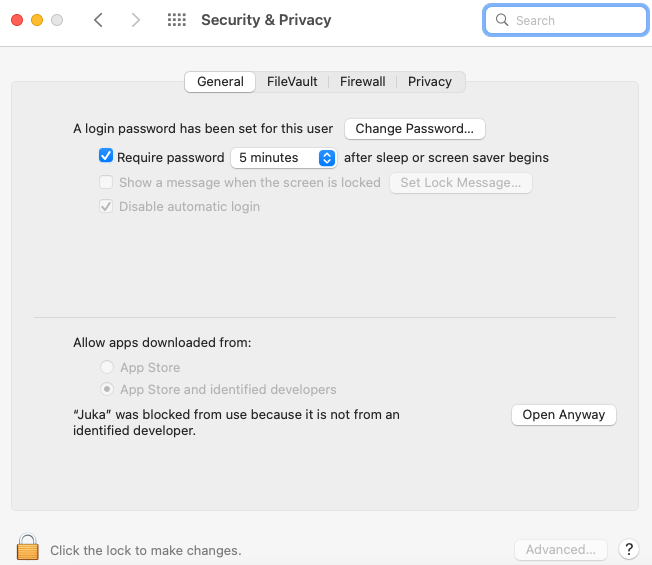Open the Privacy tab
652x565 pixels.
click(430, 82)
